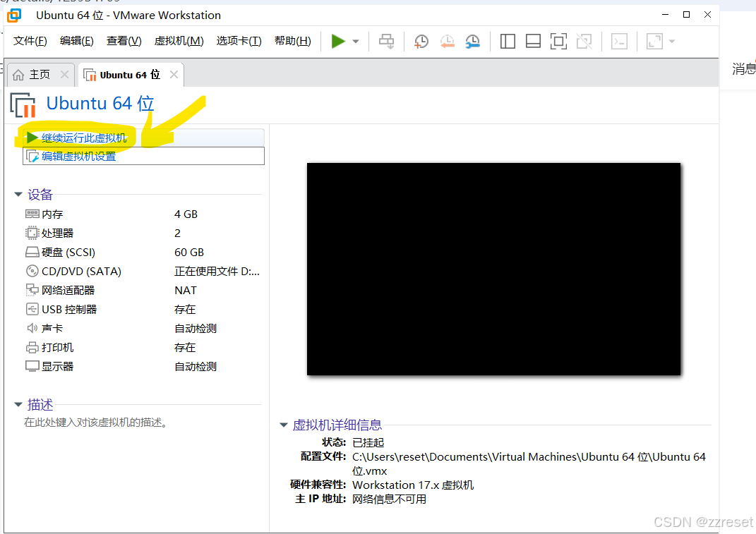Click the send Ctrl+Alt+Del toolbar icon
The height and width of the screenshot is (534, 756).
tap(387, 42)
